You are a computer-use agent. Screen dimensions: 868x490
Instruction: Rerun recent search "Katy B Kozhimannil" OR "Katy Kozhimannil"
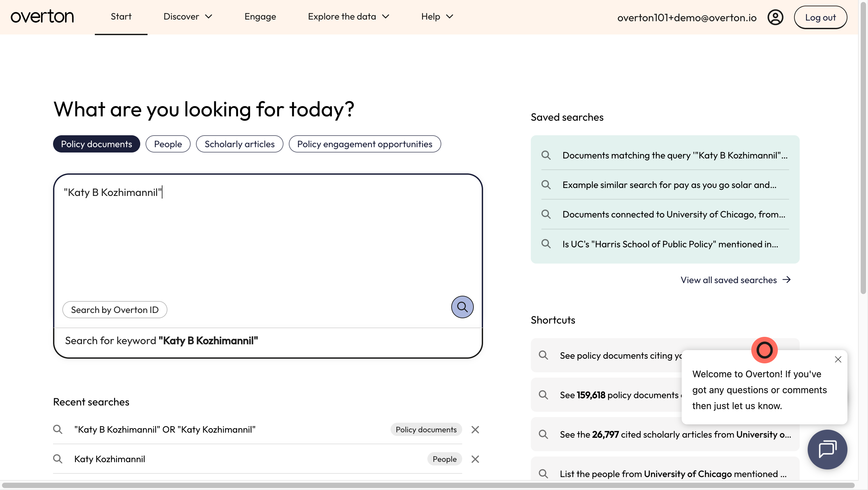[x=164, y=429]
